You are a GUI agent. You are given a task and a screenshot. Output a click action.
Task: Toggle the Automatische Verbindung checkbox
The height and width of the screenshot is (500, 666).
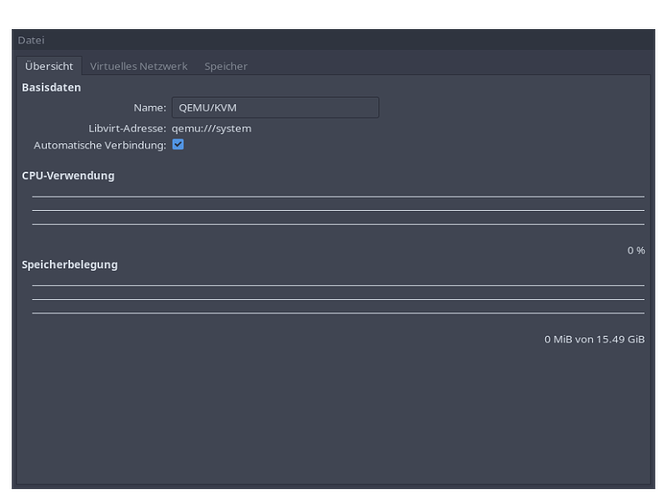(x=178, y=145)
